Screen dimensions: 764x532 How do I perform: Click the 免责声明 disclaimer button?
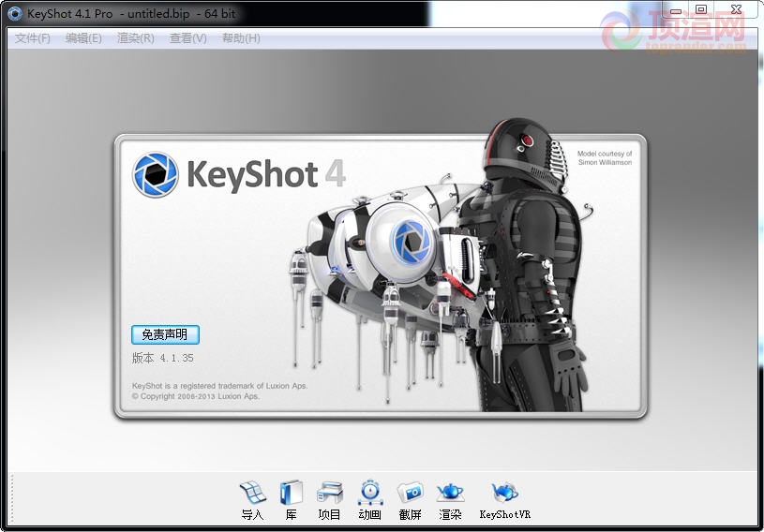coord(165,334)
